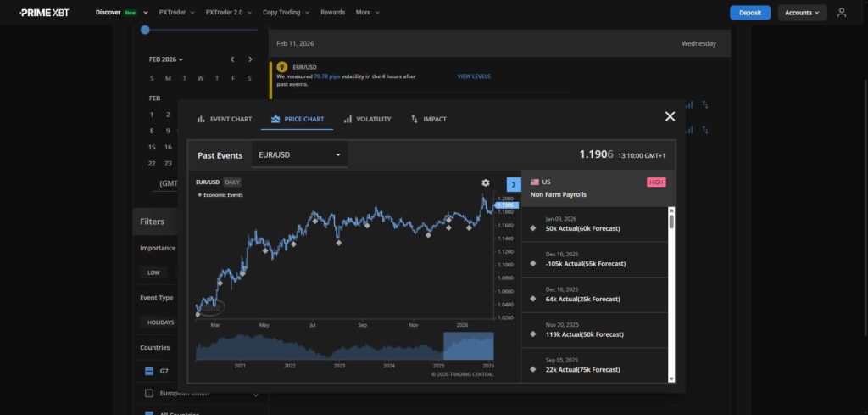
Task: Click the US flag icon
Action: coord(535,182)
